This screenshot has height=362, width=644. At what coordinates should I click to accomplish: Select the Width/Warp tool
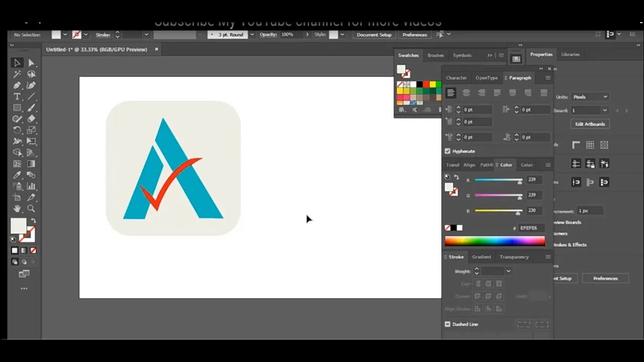[x=17, y=141]
